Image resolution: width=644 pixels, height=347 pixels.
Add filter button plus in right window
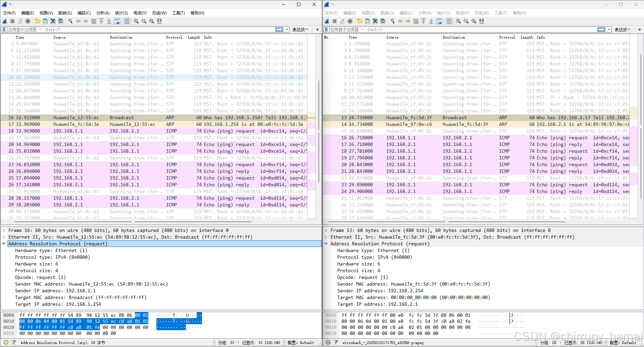pyautogui.click(x=640, y=30)
